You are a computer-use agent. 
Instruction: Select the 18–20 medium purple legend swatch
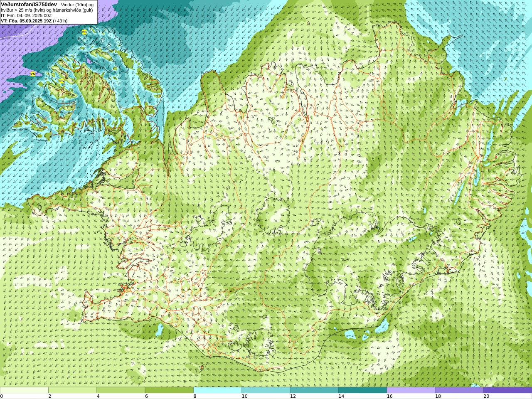point(459,390)
